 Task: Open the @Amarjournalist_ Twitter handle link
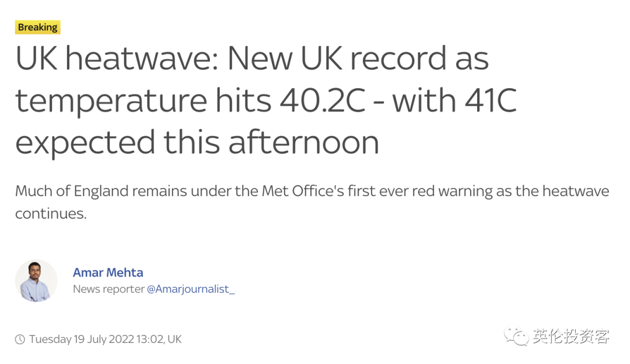pos(191,289)
